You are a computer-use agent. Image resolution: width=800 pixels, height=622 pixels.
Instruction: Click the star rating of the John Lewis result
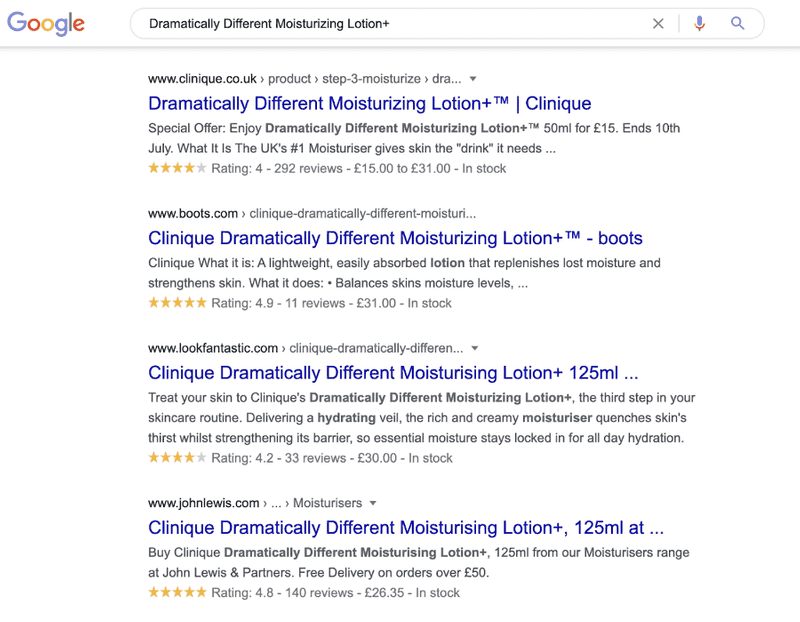coord(177,592)
